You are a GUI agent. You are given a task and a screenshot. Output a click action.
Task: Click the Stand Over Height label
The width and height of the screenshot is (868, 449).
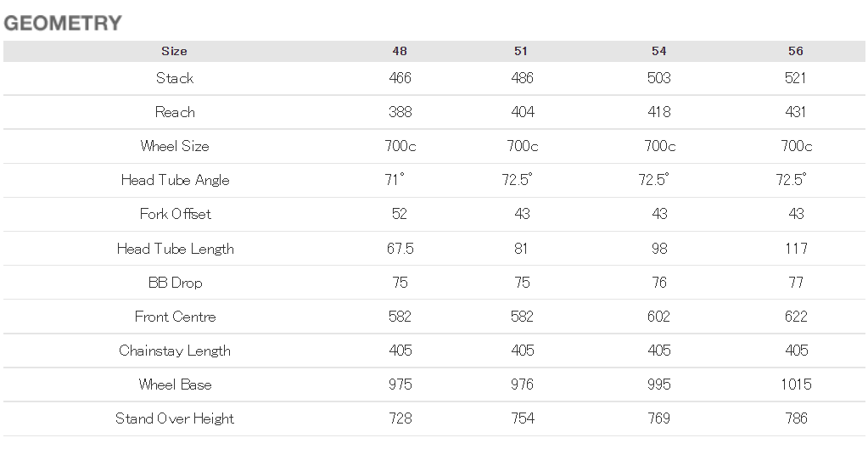(175, 419)
